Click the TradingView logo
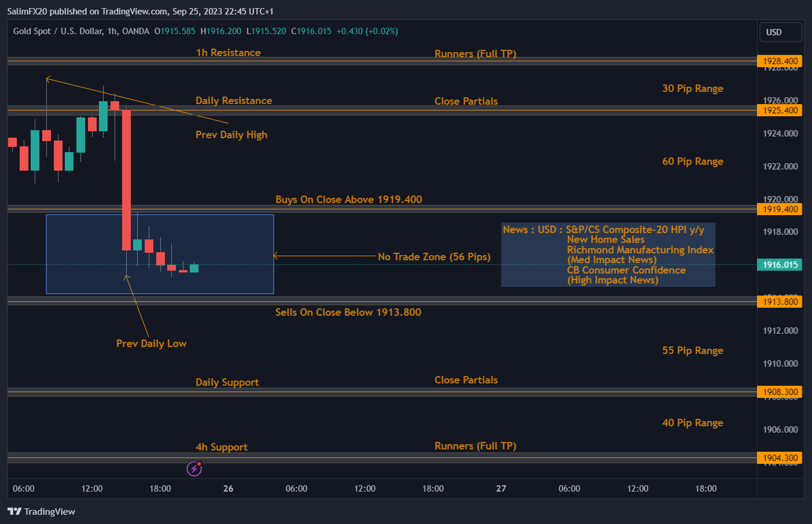The width and height of the screenshot is (812, 524). (41, 511)
